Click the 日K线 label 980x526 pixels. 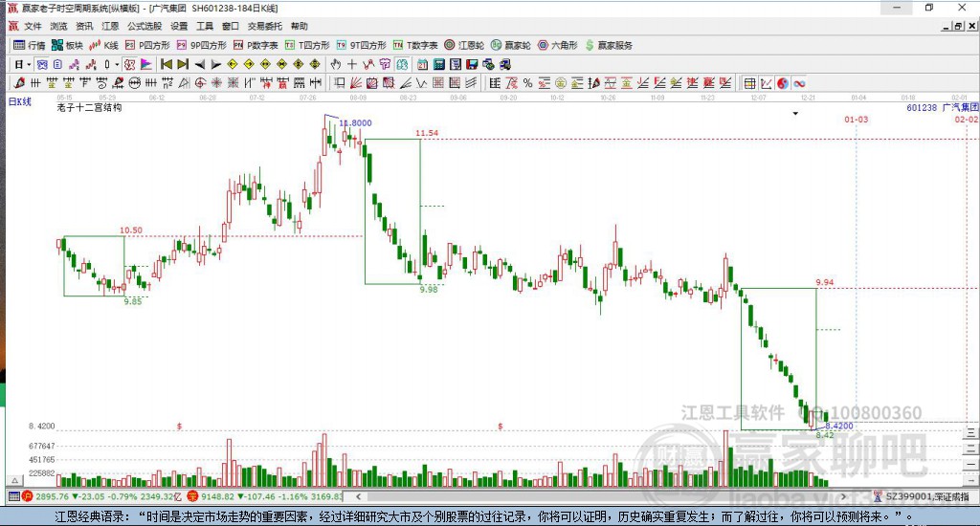coord(19,101)
